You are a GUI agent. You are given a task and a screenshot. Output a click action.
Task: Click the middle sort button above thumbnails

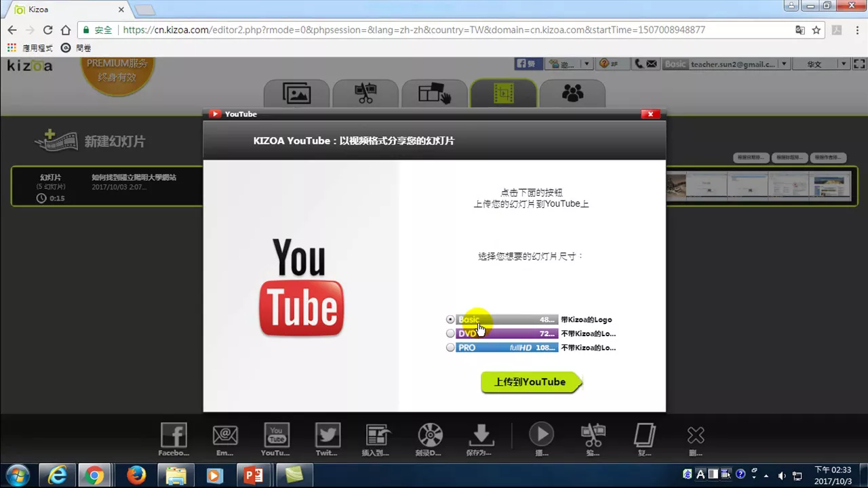click(x=789, y=157)
